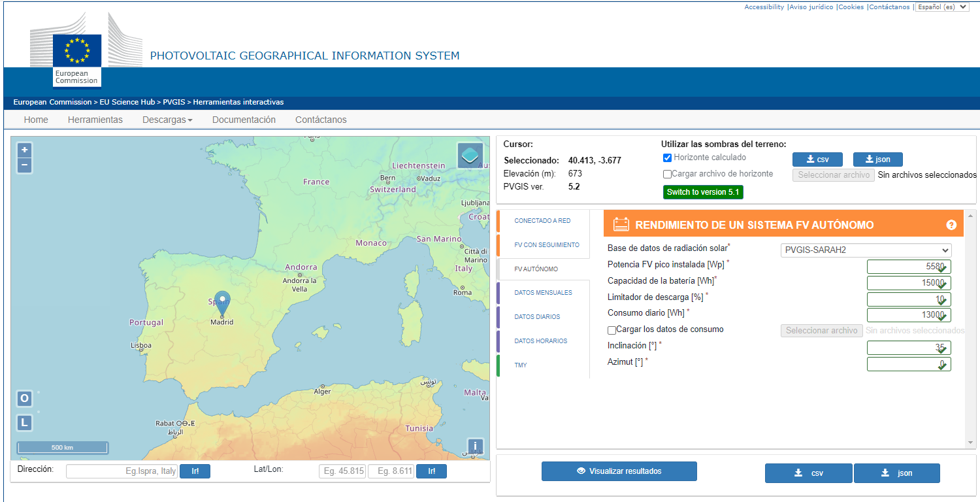Image resolution: width=980 pixels, height=502 pixels.
Task: Open the map layers switcher icon
Action: pos(470,156)
